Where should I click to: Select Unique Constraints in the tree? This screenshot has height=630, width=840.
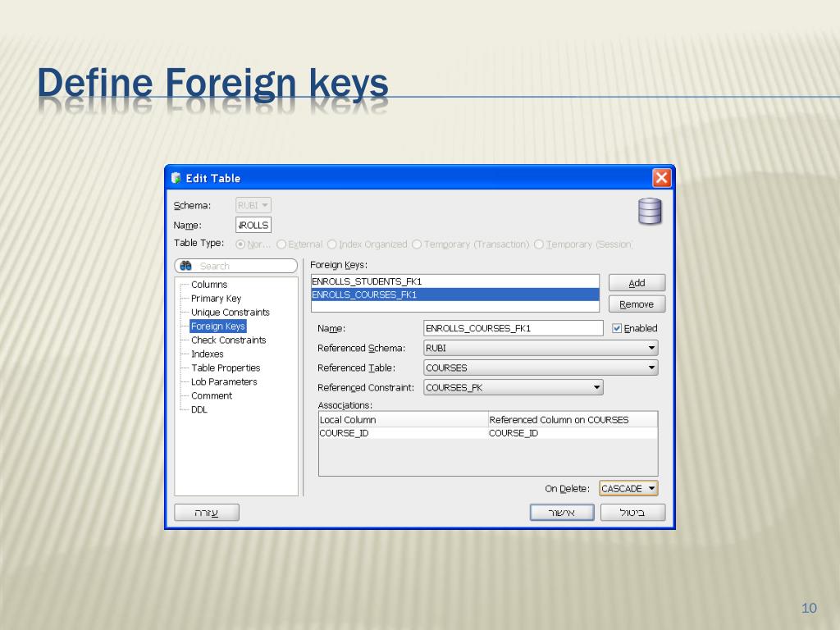pyautogui.click(x=231, y=313)
